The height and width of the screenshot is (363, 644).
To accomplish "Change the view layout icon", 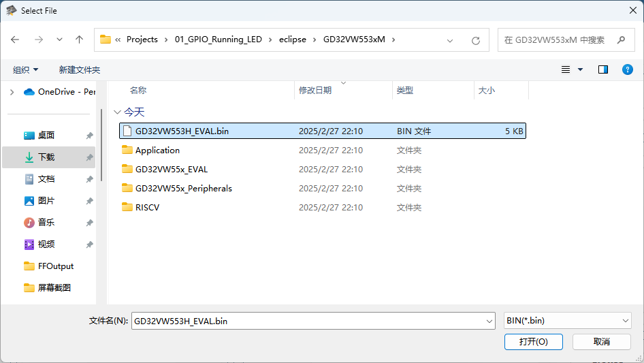I will click(x=566, y=69).
